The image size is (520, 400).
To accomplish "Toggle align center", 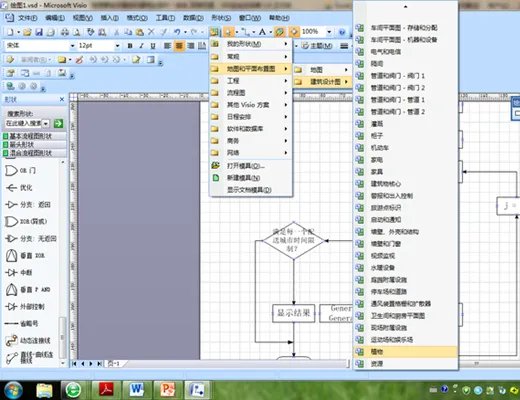I will click(179, 46).
